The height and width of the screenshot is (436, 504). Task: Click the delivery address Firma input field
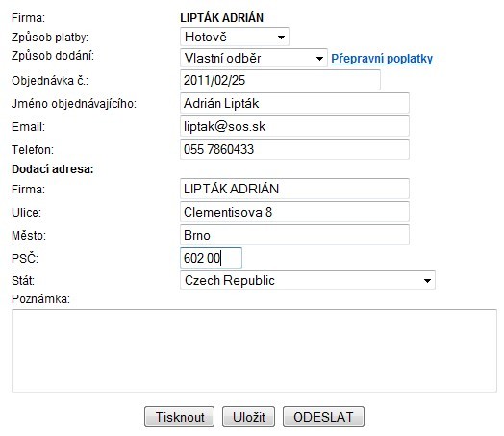coord(294,189)
